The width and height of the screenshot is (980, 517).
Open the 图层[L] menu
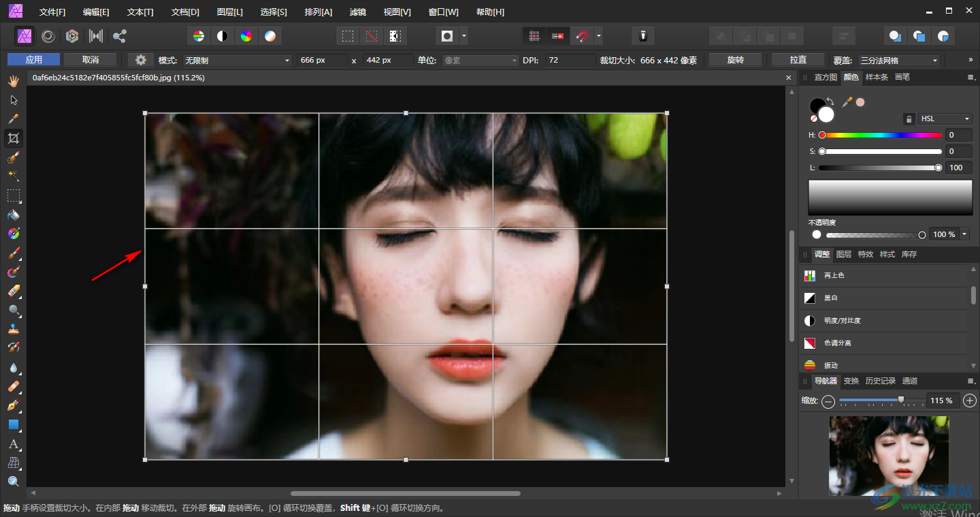point(229,12)
